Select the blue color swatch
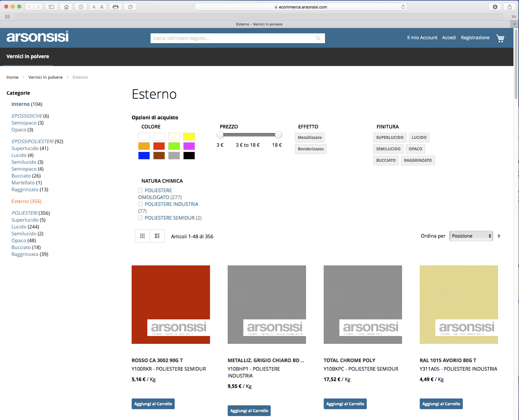 144,156
